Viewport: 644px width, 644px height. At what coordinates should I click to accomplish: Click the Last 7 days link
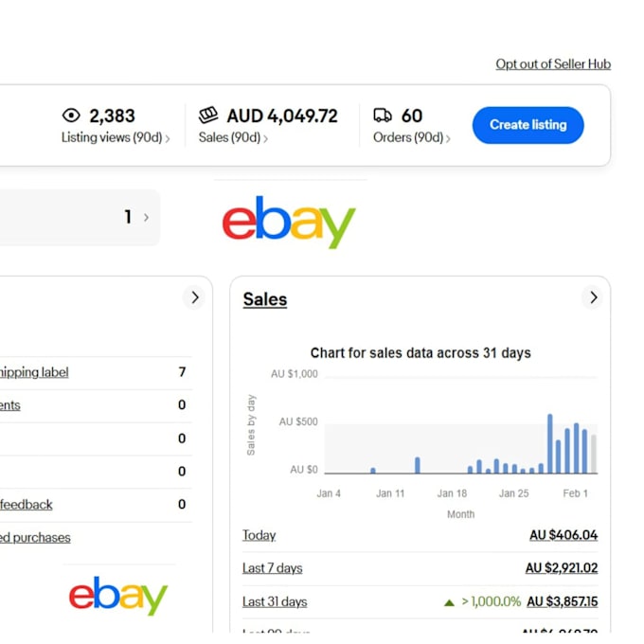point(273,568)
